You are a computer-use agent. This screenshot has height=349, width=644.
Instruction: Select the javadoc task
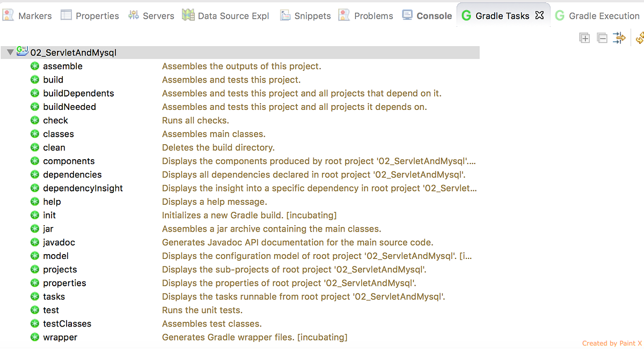point(58,242)
